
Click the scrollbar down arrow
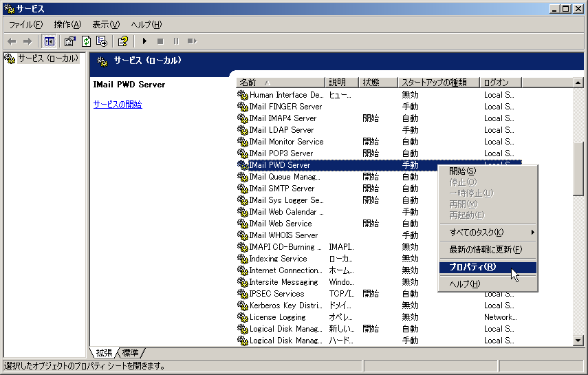pos(578,341)
